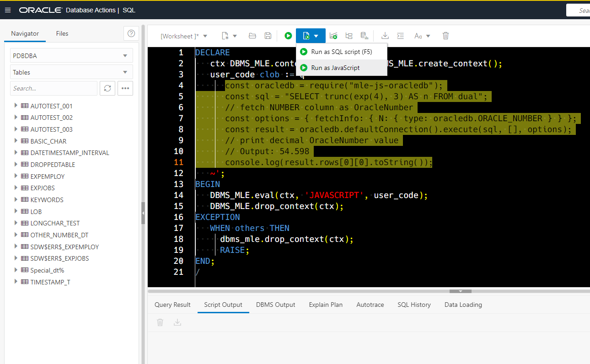Run statement with green play button
Screen dimensions: 590x364
pyautogui.click(x=288, y=36)
